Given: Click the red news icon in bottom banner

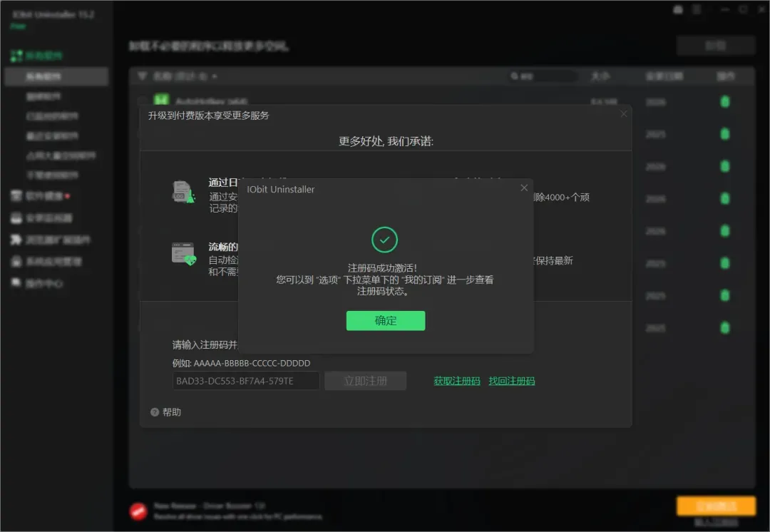Looking at the screenshot, I should 138,511.
